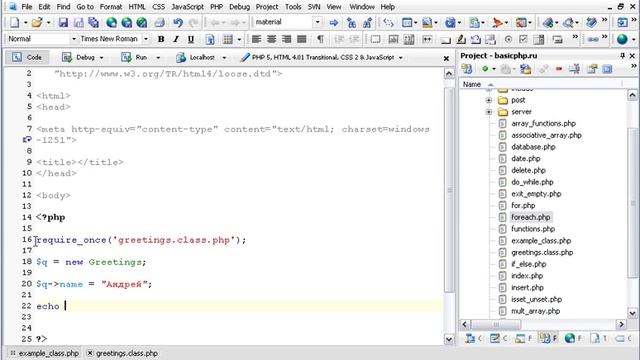Click the Save All stacked disks icon
Image resolution: width=640 pixels, height=360 pixels.
coord(94,22)
